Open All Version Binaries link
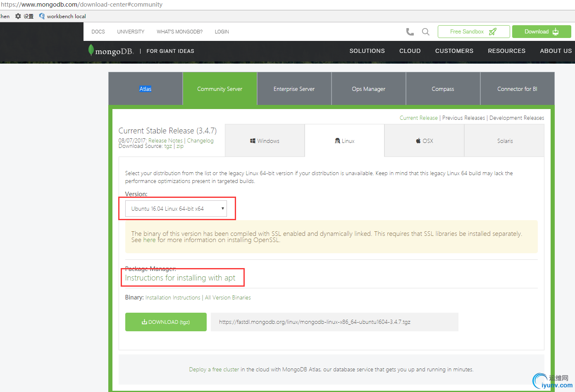Viewport: 575px width, 392px height. pyautogui.click(x=228, y=297)
